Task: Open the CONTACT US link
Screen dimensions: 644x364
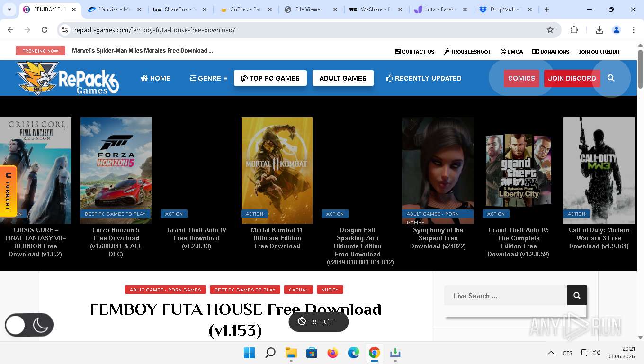Action: point(415,52)
